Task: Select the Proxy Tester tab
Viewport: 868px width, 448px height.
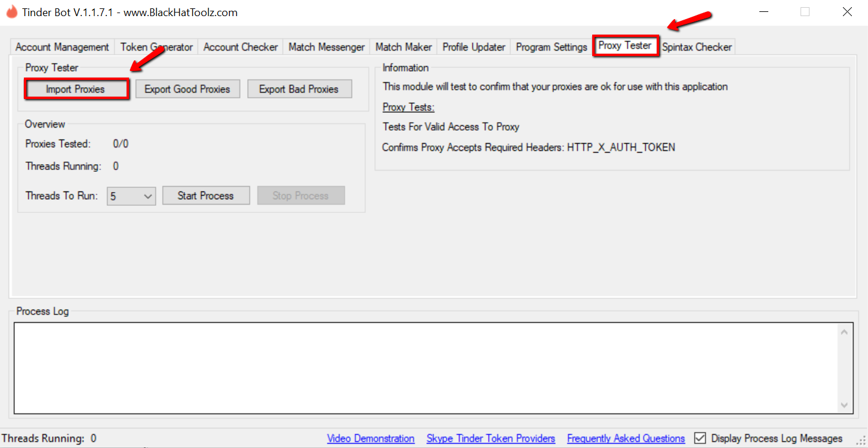Action: (x=625, y=45)
